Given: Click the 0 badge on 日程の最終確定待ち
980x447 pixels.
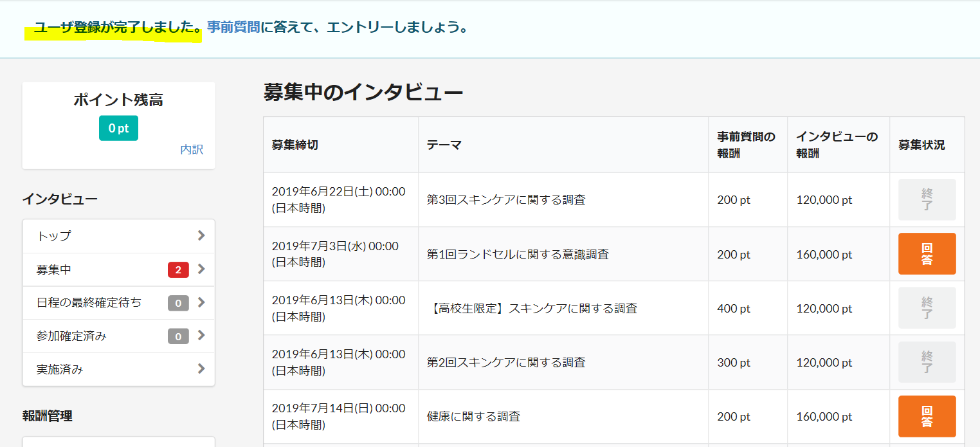Looking at the screenshot, I should (178, 303).
